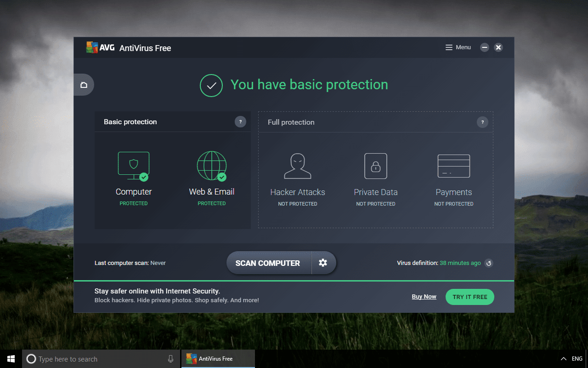Close the AVG AntiVirus window
Viewport: 588px width, 368px height.
(498, 47)
